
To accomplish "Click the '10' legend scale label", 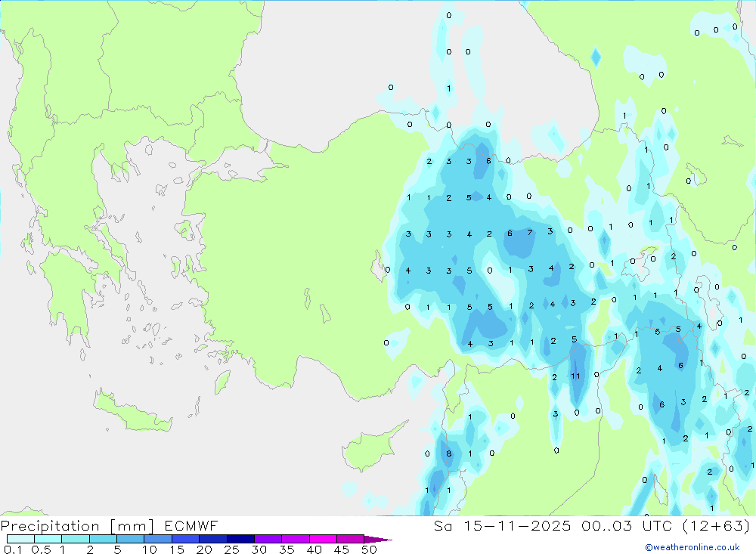I will (150, 549).
